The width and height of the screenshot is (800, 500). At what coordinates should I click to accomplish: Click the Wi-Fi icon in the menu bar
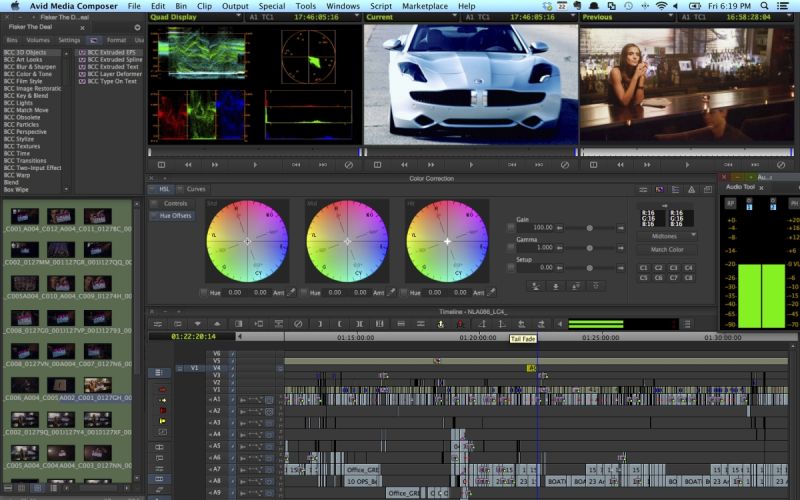(x=661, y=6)
